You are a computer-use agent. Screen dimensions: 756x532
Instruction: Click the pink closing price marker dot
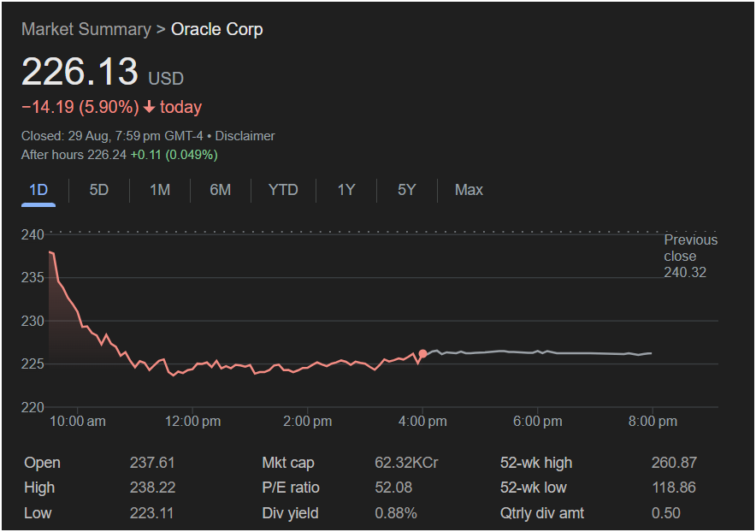422,353
